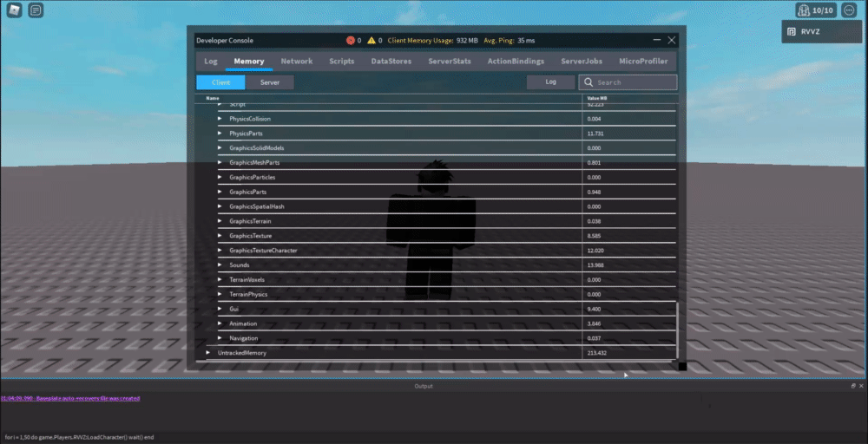This screenshot has height=444, width=868.
Task: Focus the console Search field
Action: [x=628, y=82]
